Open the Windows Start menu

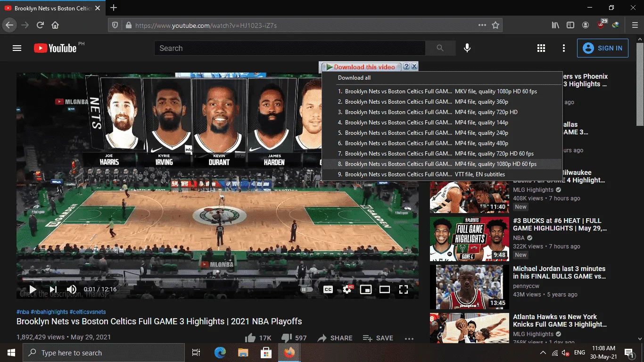point(11,353)
